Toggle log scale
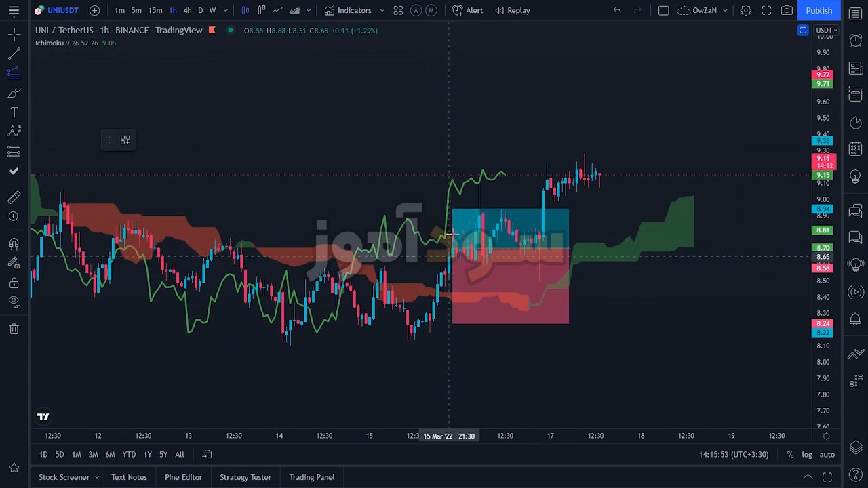Screen dimensions: 868x488 [807, 455]
